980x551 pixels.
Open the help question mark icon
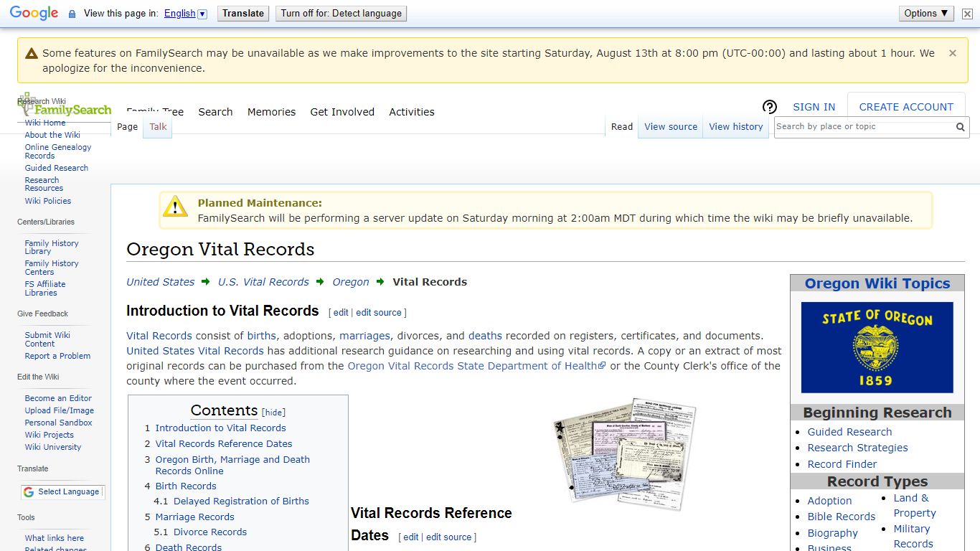[769, 107]
